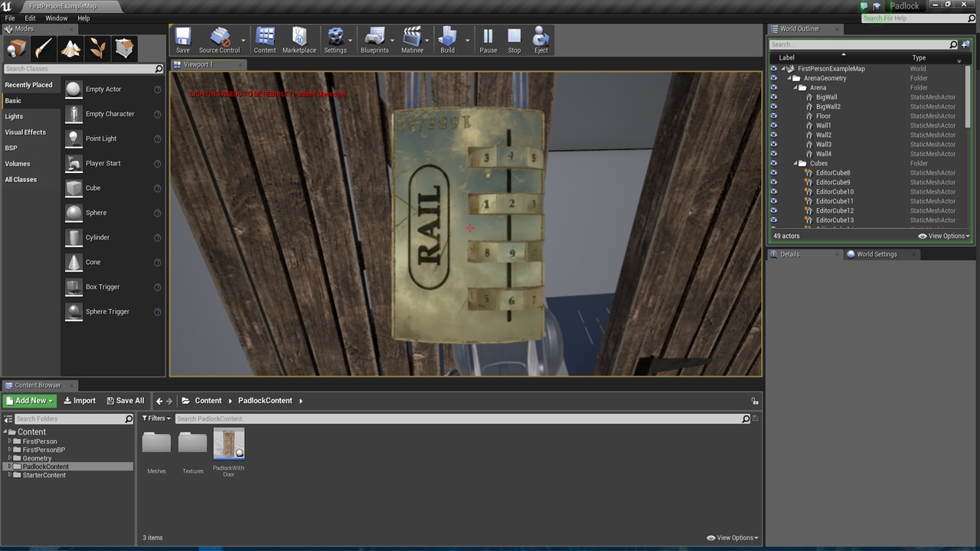Select the Visual Effects category
The image size is (980, 551).
click(x=30, y=132)
